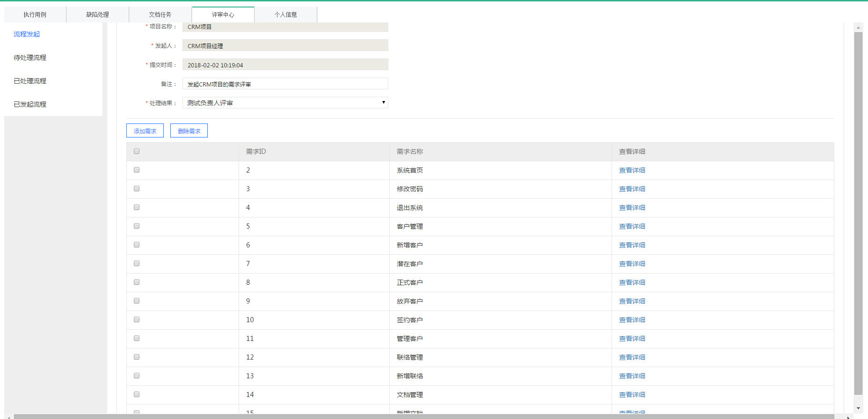Open 已发起流程 in the sidebar

pos(30,104)
